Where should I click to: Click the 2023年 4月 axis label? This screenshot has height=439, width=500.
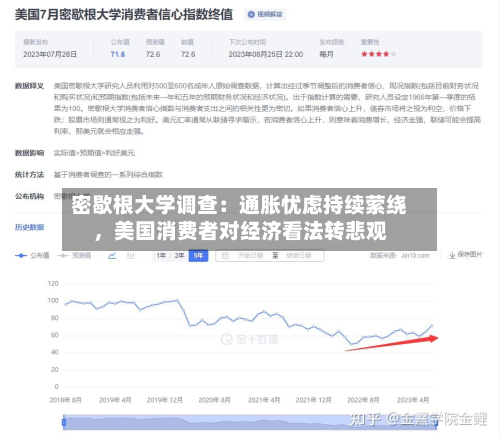click(x=413, y=400)
